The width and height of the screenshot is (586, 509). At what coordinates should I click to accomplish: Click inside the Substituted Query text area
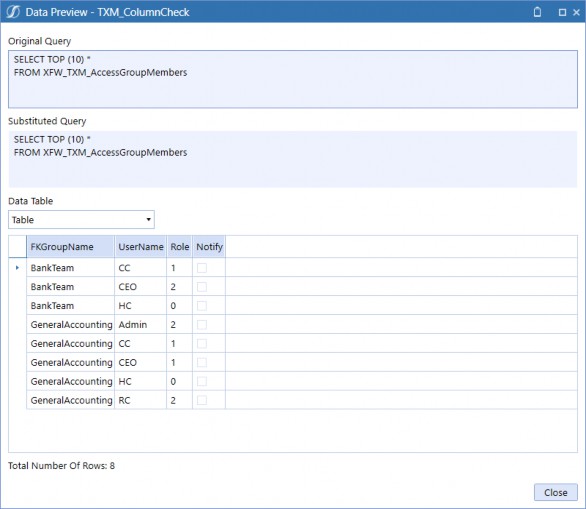click(293, 159)
